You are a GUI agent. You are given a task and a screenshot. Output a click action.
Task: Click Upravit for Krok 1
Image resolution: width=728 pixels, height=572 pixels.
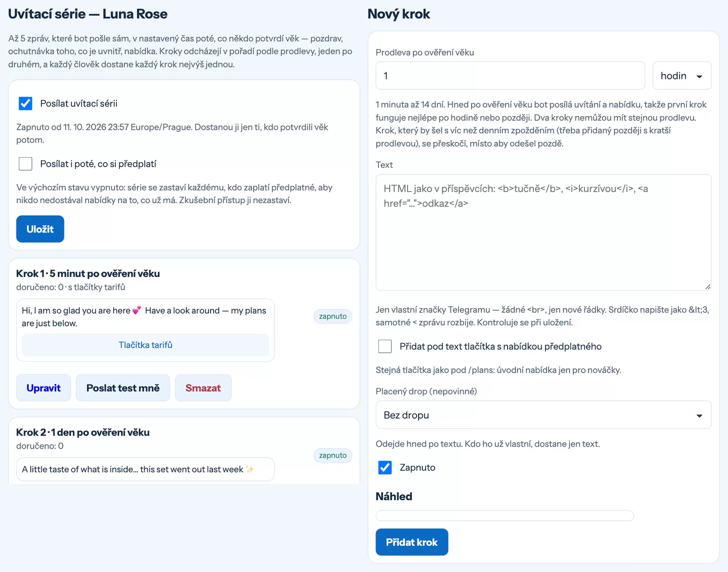[43, 388]
